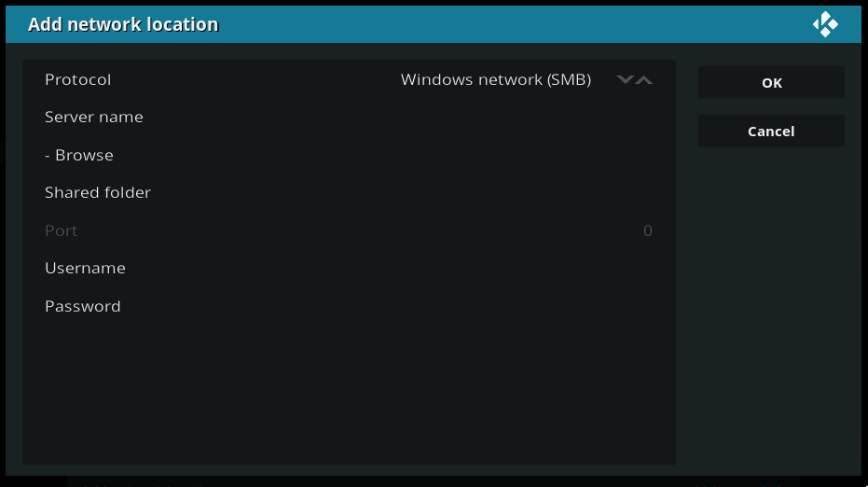Dismiss dialog with Cancel button

771,132
